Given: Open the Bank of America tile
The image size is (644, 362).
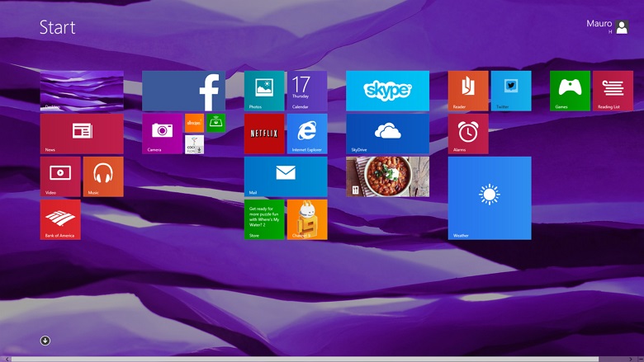Looking at the screenshot, I should pos(60,219).
